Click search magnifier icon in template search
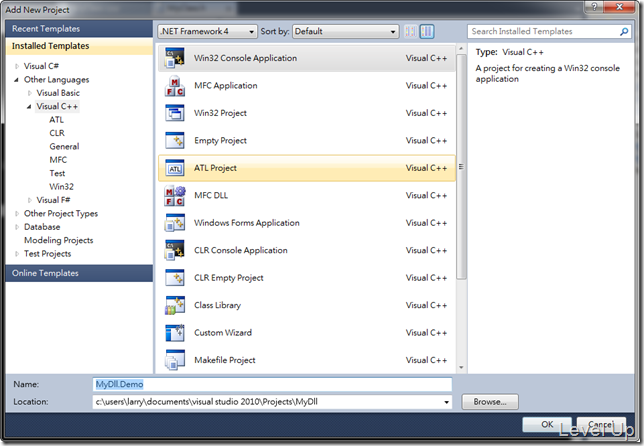The height and width of the screenshot is (446, 644). tap(624, 31)
